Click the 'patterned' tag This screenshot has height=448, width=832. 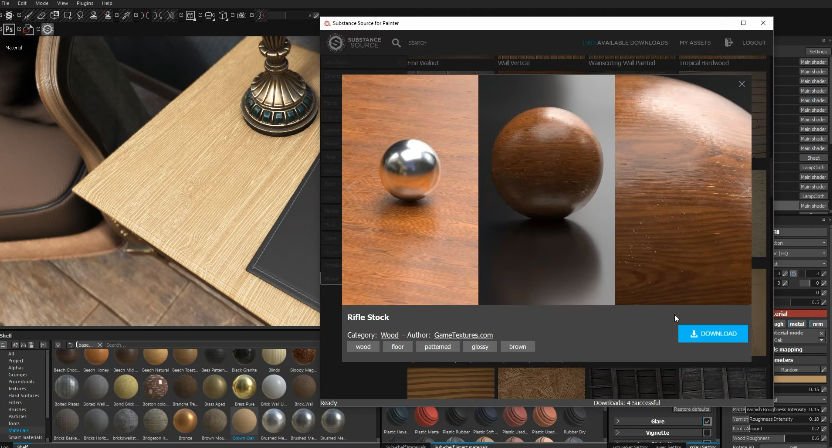tap(437, 347)
